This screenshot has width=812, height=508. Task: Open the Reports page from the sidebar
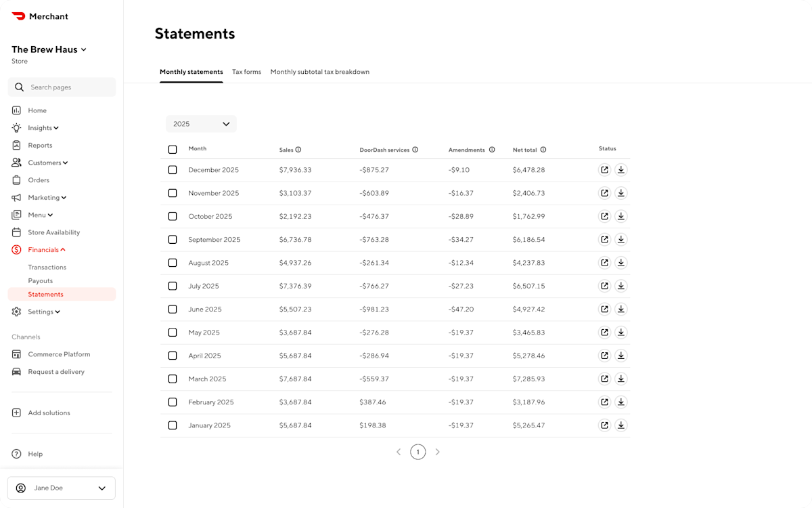[x=40, y=145]
